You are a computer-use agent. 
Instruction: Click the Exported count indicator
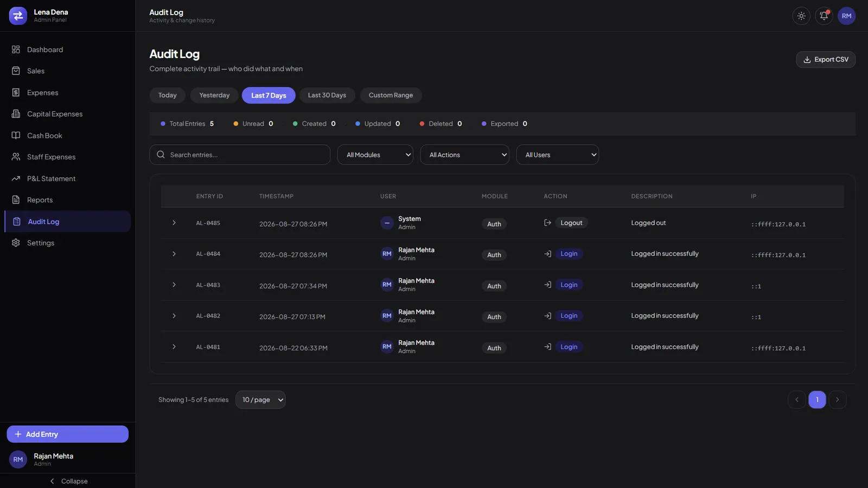(x=504, y=124)
